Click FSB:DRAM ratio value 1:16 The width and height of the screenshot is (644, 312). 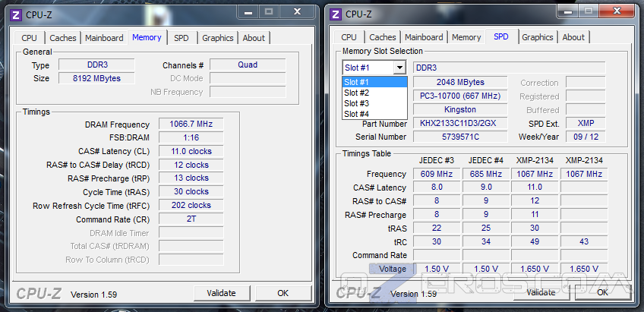pos(191,137)
